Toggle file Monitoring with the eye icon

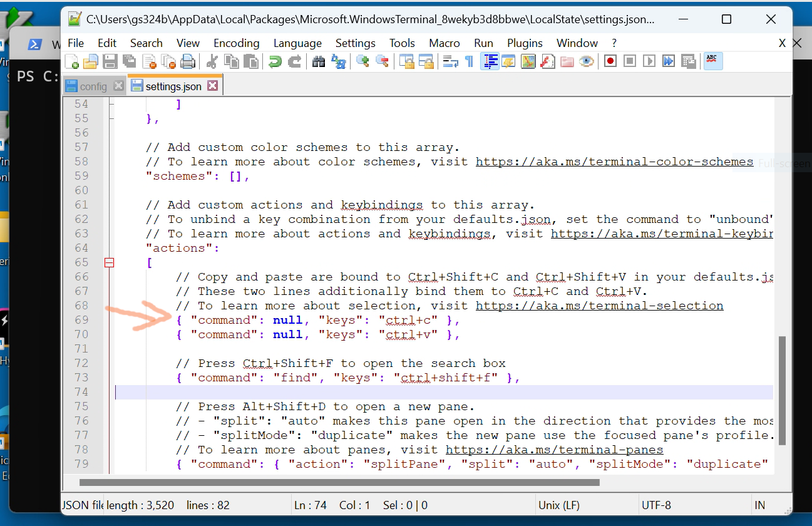tap(587, 61)
